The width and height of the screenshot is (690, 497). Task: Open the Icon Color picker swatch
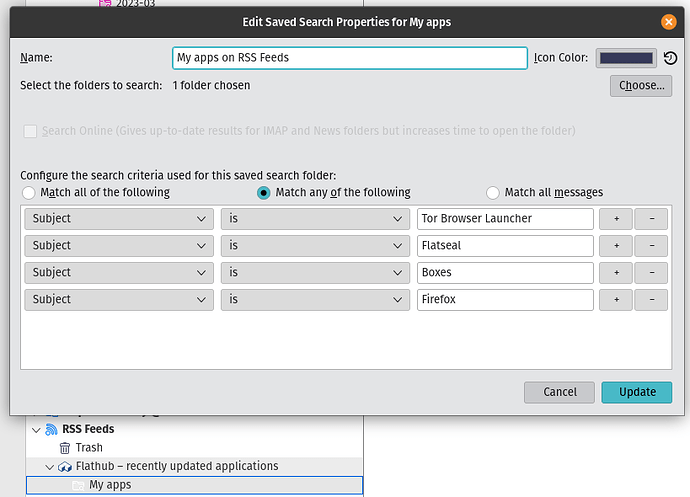point(626,58)
